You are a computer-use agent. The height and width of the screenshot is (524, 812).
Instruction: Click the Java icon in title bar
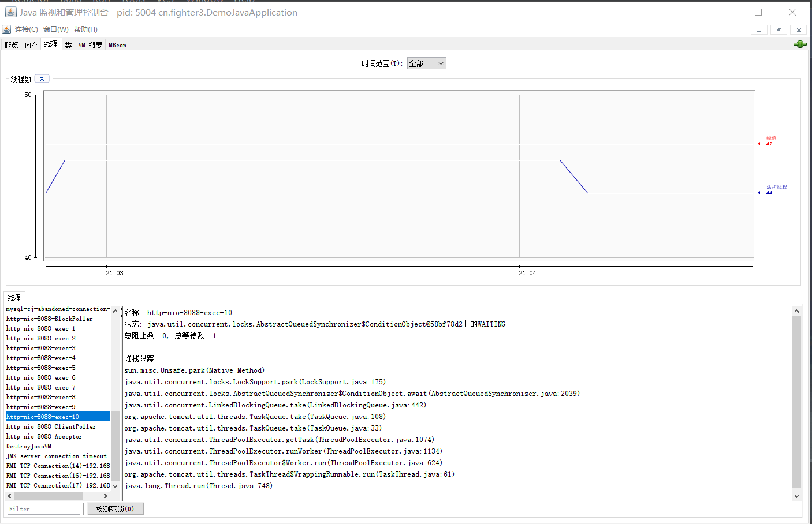click(10, 12)
